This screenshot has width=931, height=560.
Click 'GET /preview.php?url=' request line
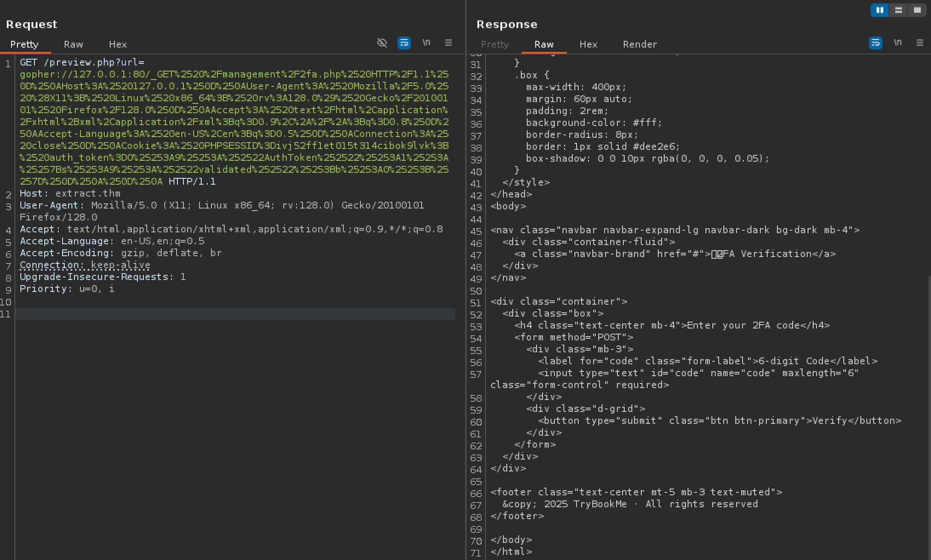(82, 62)
